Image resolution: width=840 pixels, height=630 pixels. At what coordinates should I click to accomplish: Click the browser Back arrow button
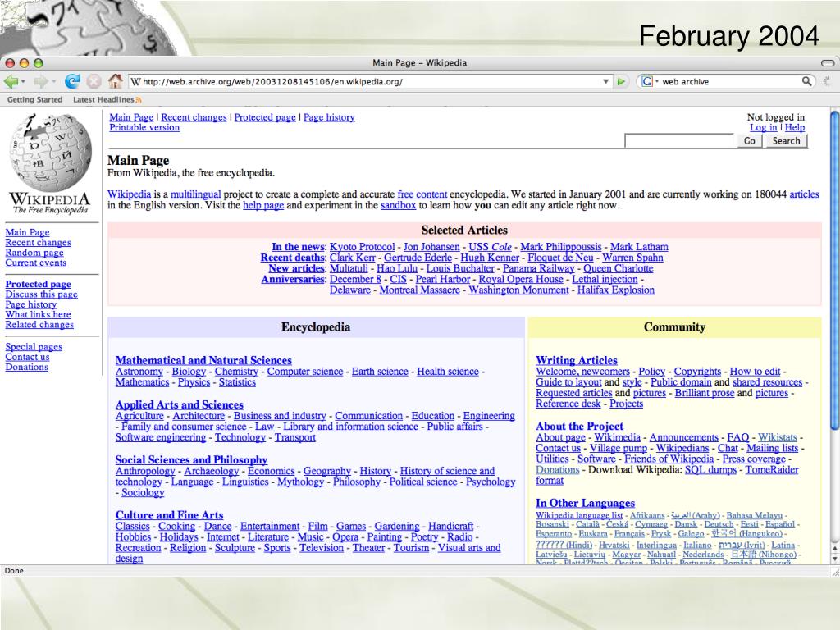(10, 81)
